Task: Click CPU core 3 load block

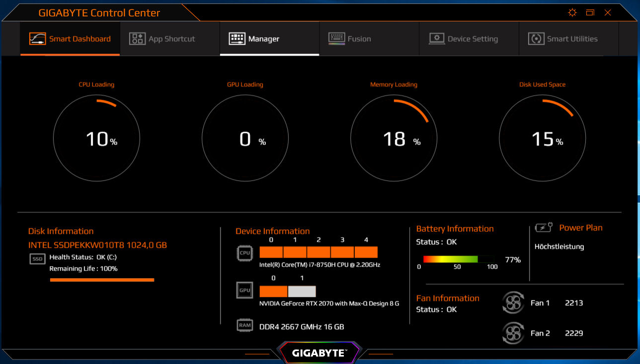Action: point(342,252)
